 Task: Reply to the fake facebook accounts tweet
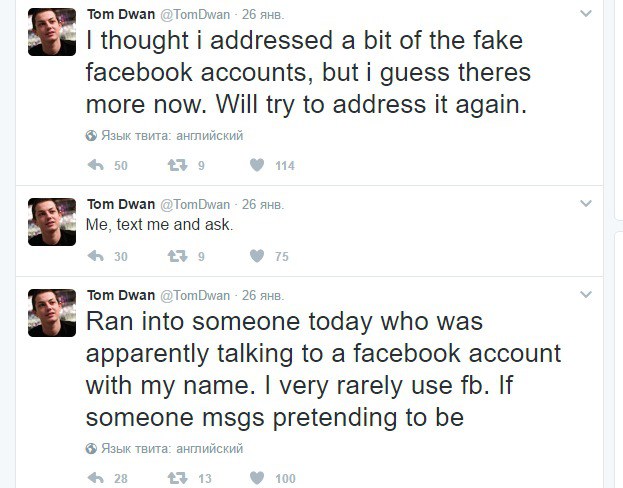point(97,165)
